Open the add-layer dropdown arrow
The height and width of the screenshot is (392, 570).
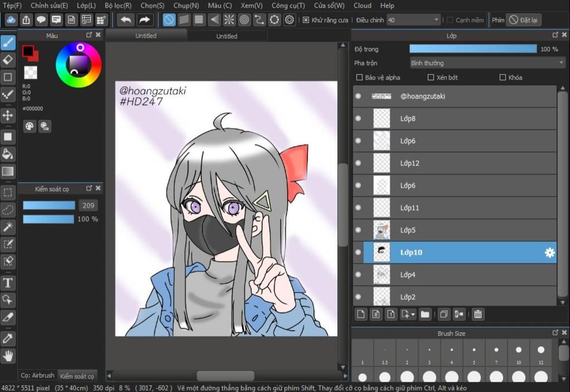[x=413, y=315]
